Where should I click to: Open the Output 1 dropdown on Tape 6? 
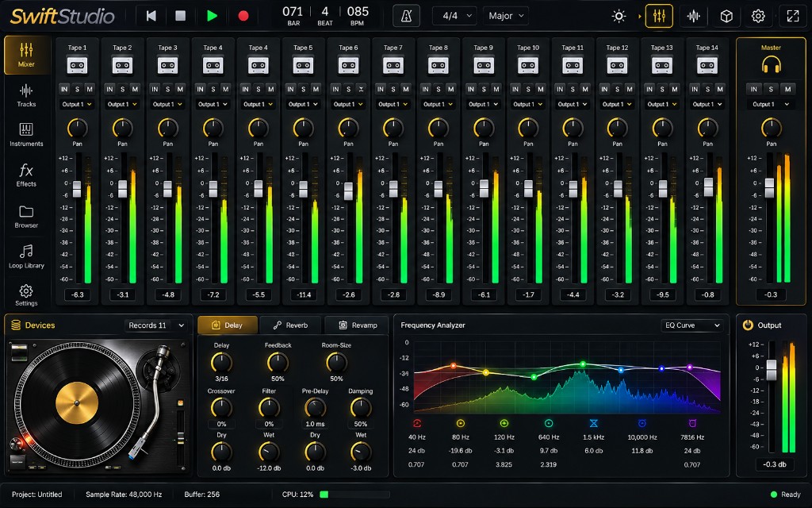click(x=348, y=104)
